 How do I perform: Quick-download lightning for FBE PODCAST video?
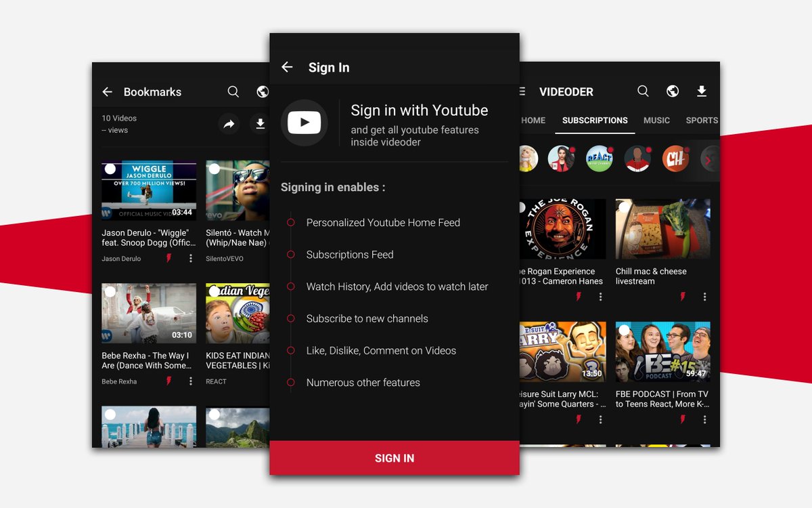(x=683, y=419)
